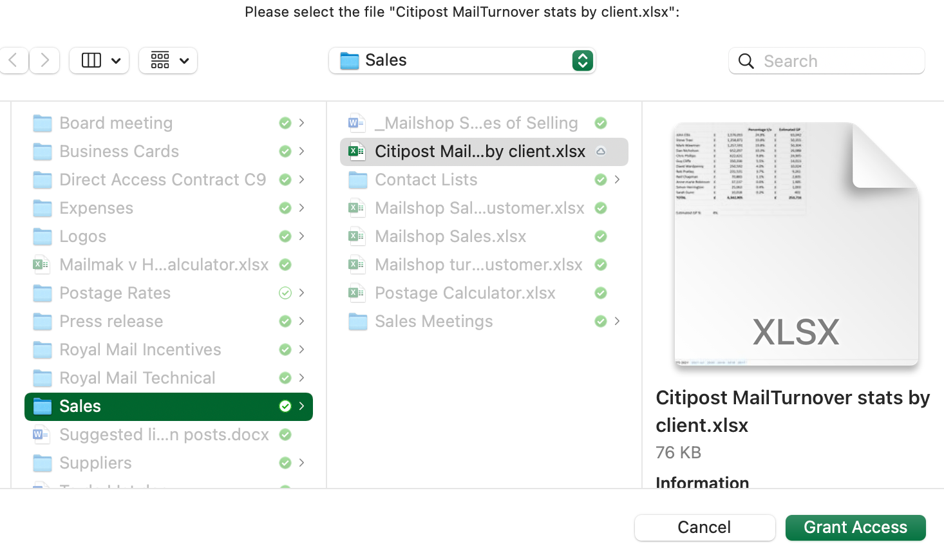
Task: Open the grouping options dropdown
Action: click(x=168, y=61)
